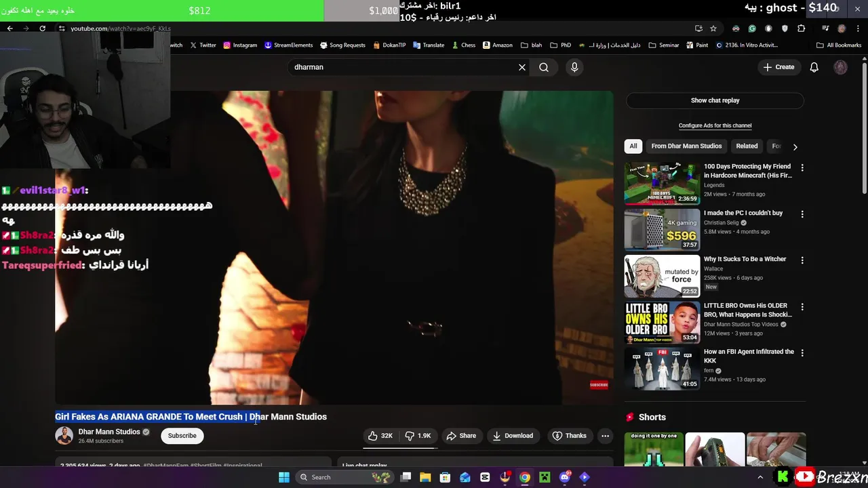Open Minecraft creeper icon in taskbar
The height and width of the screenshot is (488, 868).
click(x=545, y=477)
